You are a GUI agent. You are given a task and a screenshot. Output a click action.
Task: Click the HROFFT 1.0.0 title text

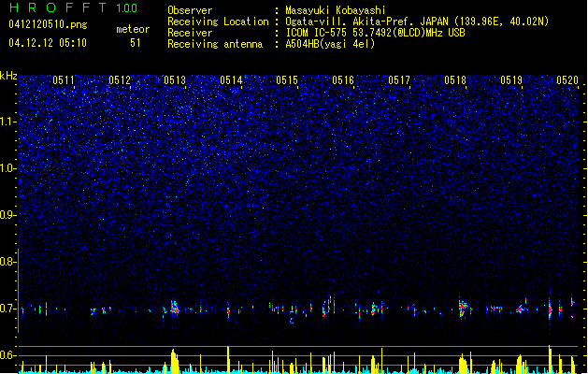(x=73, y=7)
